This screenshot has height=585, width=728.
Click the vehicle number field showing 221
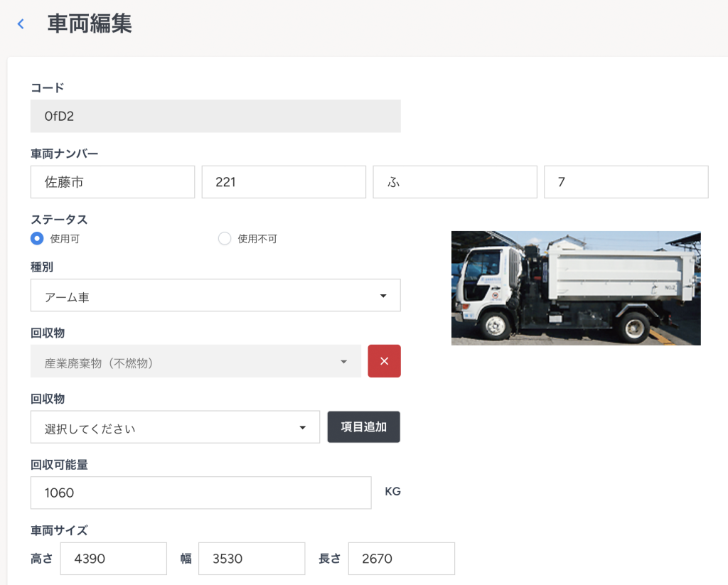coord(284,182)
